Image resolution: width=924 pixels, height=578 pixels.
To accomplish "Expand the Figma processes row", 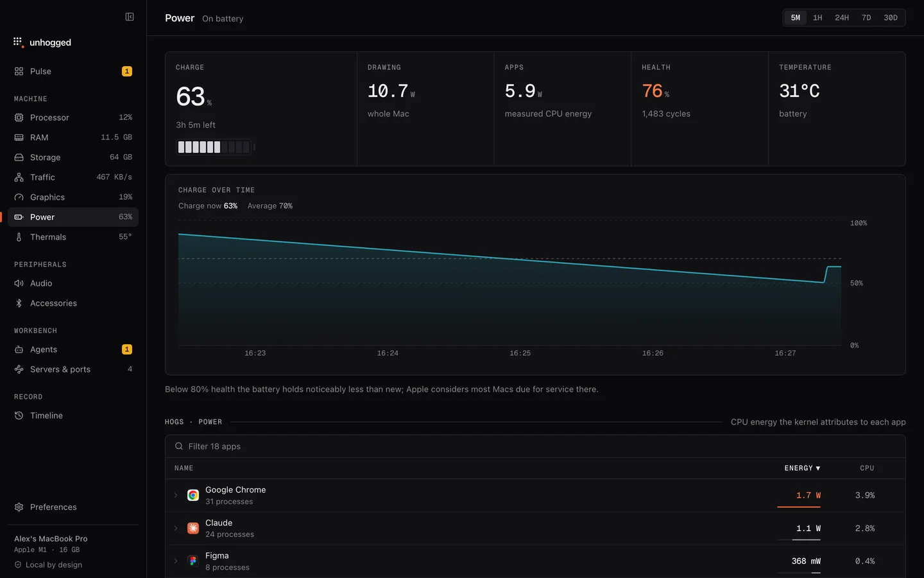I will point(176,561).
